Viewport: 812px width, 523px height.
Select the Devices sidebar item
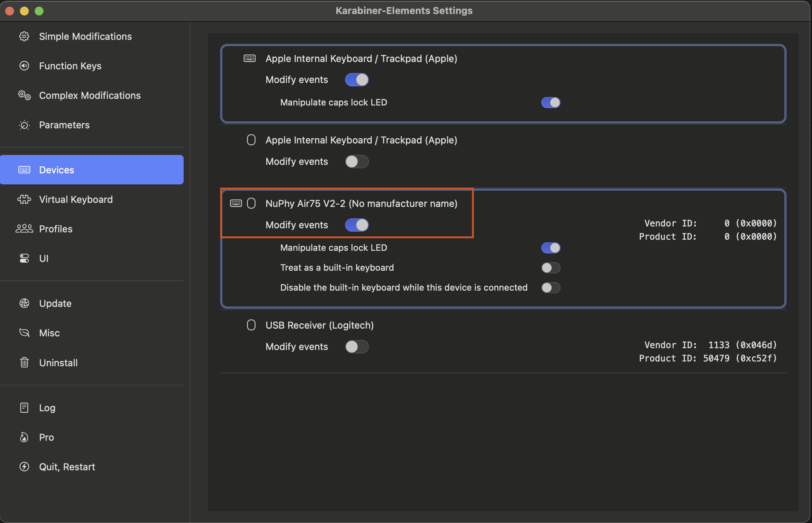[x=92, y=170]
